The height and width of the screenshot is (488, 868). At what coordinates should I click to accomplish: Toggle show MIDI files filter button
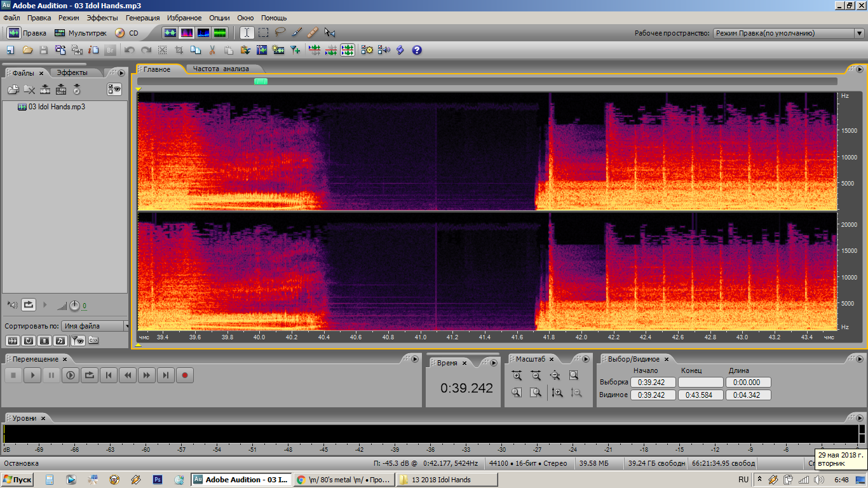(x=60, y=341)
